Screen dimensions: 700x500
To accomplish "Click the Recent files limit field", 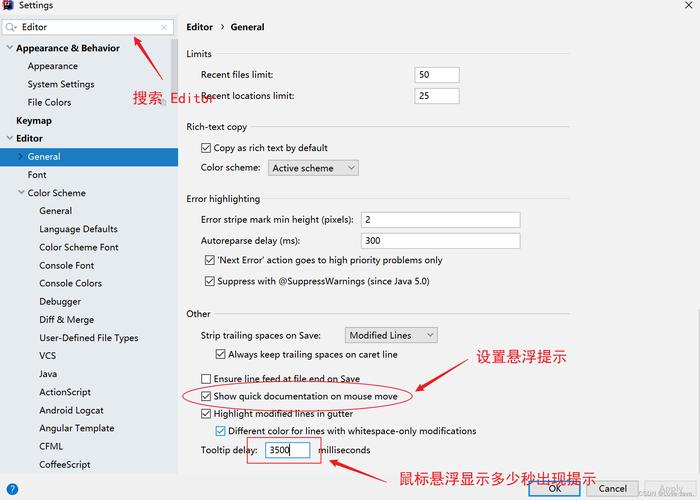I will click(437, 75).
